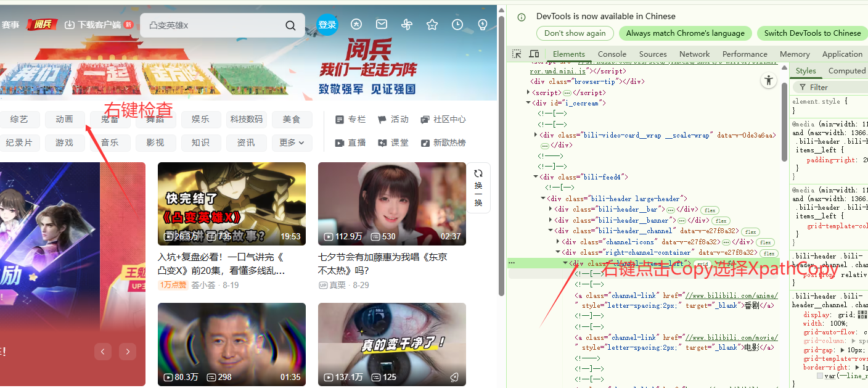The image size is (868, 388).
Task: Open the 科技数码 channel link
Action: [246, 120]
